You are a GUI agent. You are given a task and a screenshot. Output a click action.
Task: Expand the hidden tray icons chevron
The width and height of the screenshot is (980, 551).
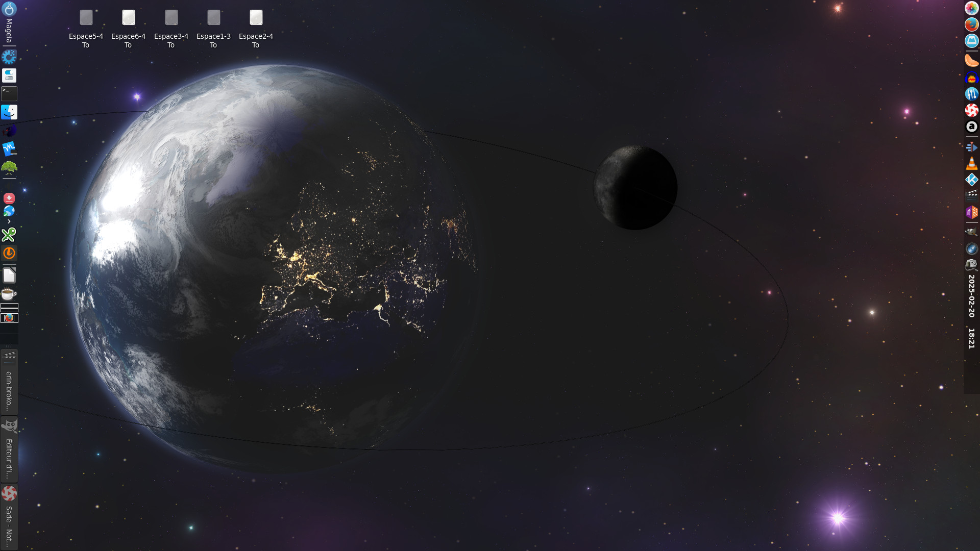(x=9, y=221)
